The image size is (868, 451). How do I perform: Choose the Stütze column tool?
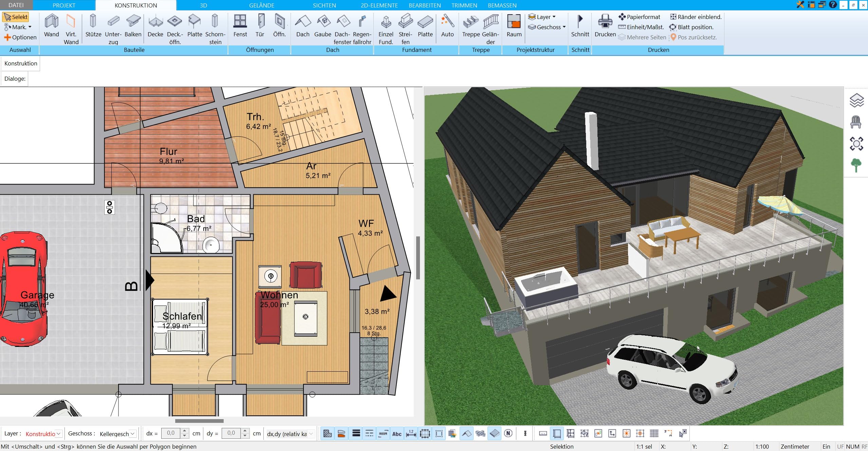pos(93,26)
